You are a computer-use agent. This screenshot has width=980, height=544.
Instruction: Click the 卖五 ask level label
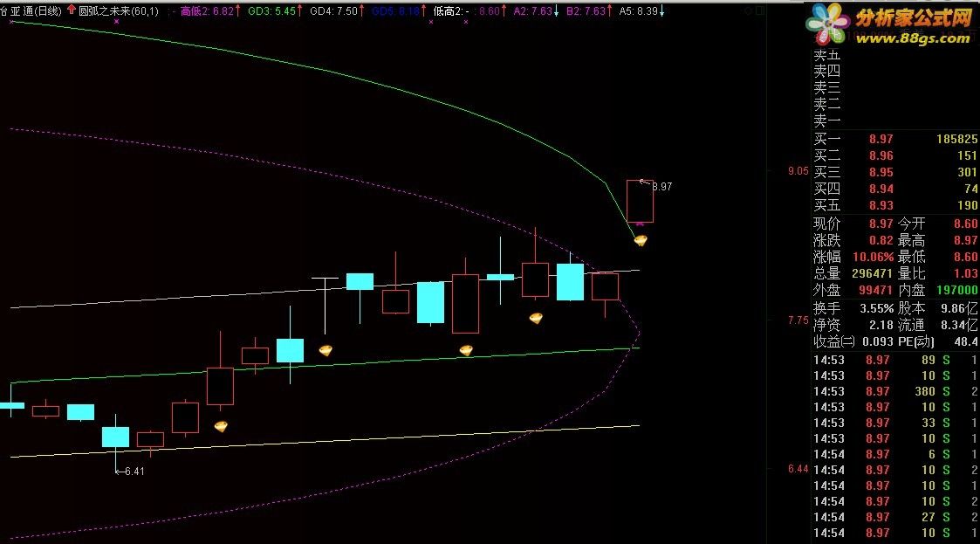[x=827, y=55]
